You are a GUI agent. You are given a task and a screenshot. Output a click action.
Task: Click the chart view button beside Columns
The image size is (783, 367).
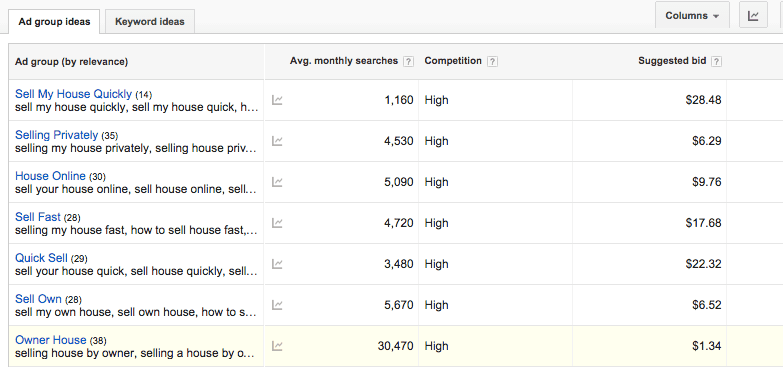pyautogui.click(x=753, y=15)
